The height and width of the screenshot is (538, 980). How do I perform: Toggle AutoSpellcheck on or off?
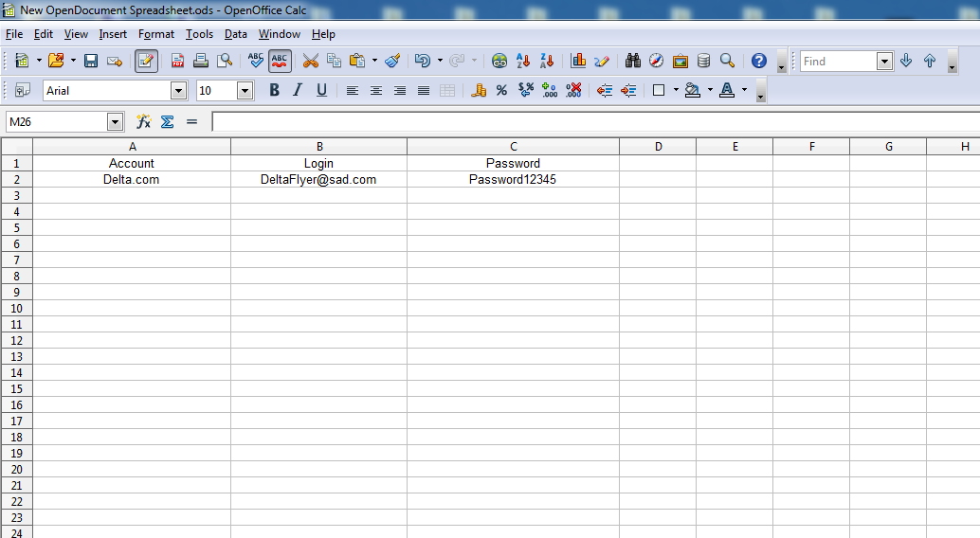tap(280, 61)
